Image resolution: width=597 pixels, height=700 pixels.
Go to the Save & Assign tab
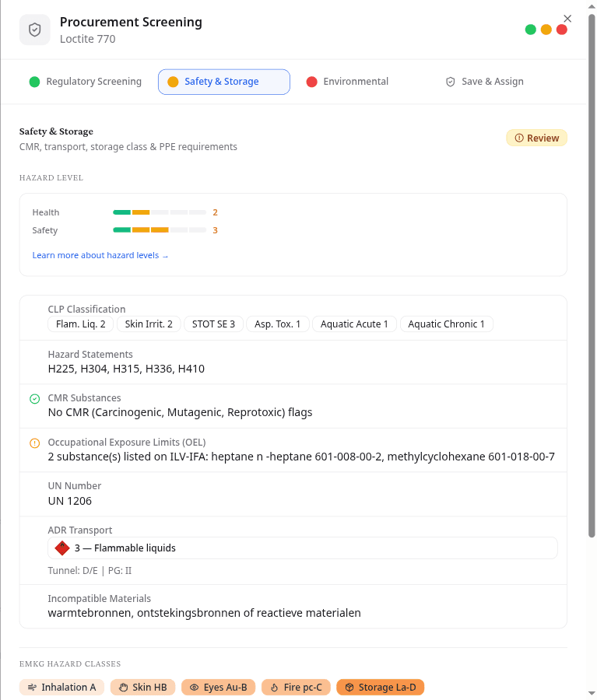[x=484, y=82]
